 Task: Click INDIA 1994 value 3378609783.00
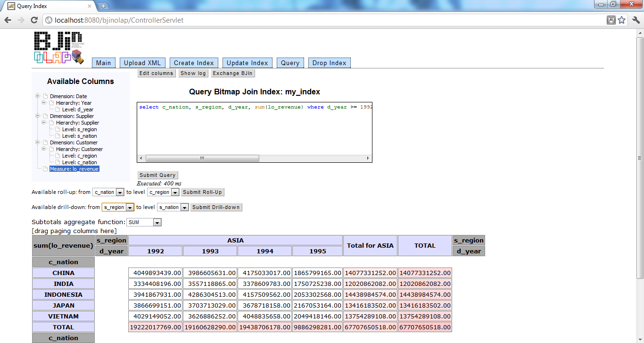click(264, 284)
